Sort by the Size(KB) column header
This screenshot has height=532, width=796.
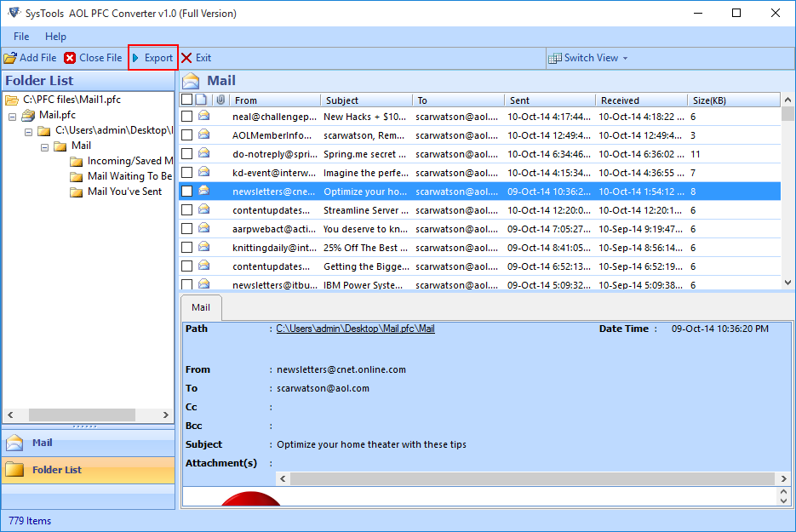coord(734,100)
